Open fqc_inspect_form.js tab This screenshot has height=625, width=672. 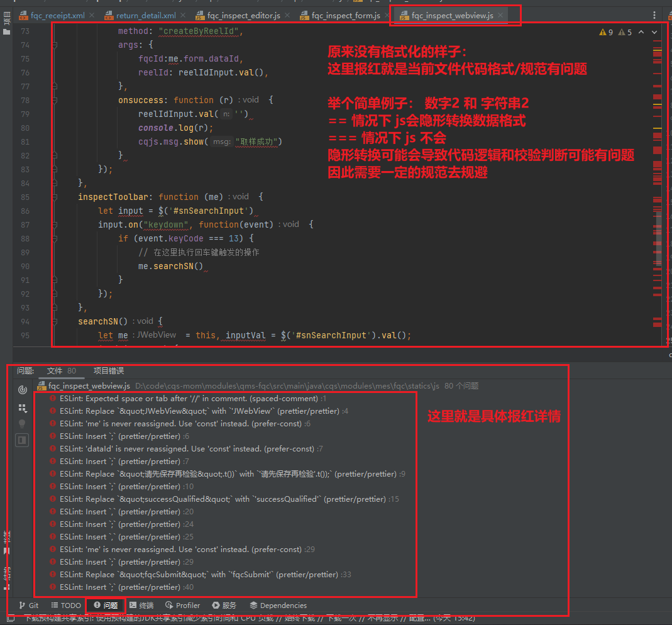point(345,16)
